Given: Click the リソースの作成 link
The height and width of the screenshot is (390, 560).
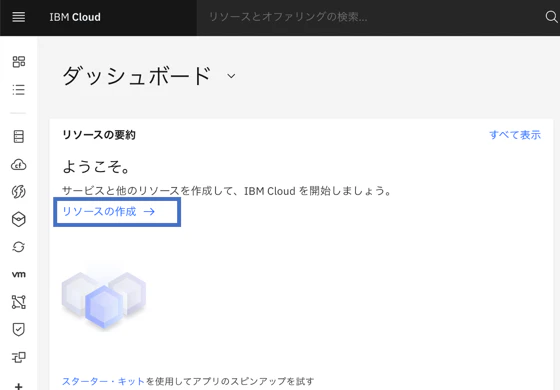Looking at the screenshot, I should 109,212.
